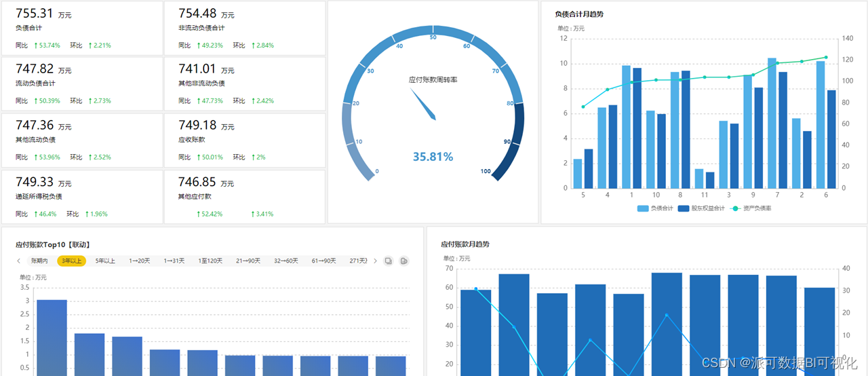Screen dimensions: 868x376
Task: Click the 53.96% figure under 其他流动负债
Action: 50,157
